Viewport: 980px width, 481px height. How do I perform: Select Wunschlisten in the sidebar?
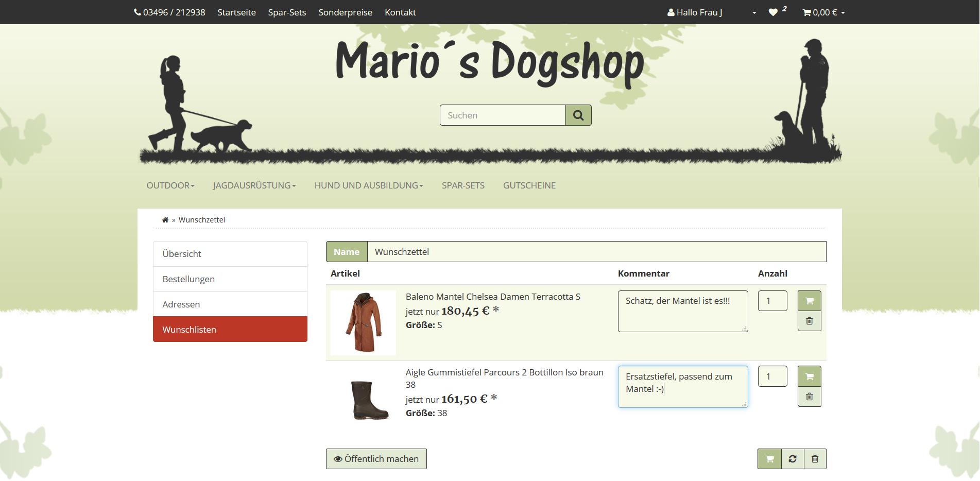(x=230, y=330)
